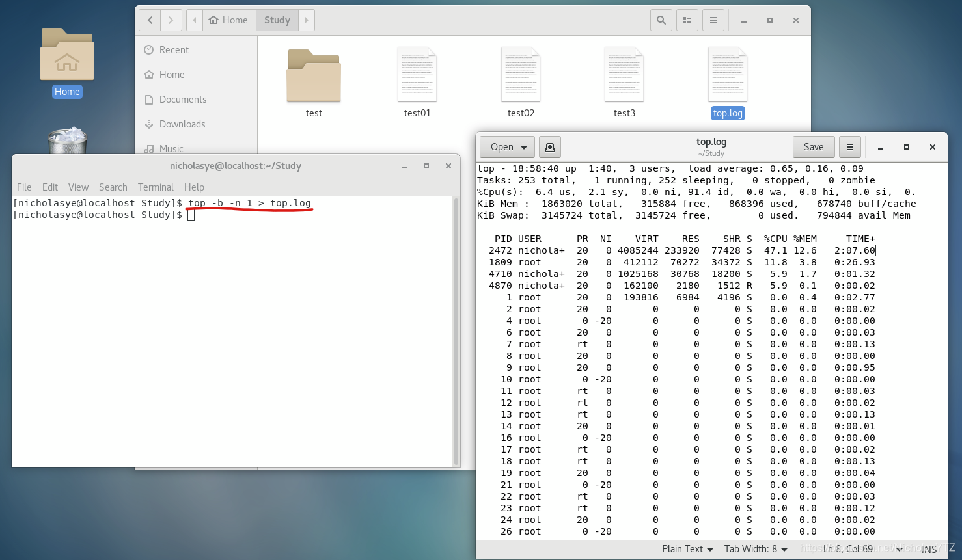Open search in Files window
Image resolution: width=962 pixels, height=560 pixels.
pos(661,20)
